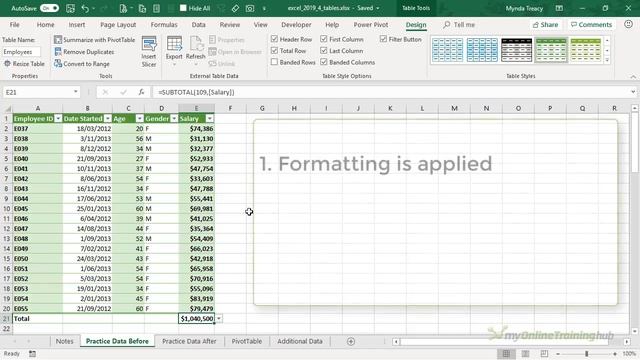Screen dimensions: 640x360
Task: Uncheck Filter Button checkbox
Action: [x=383, y=39]
